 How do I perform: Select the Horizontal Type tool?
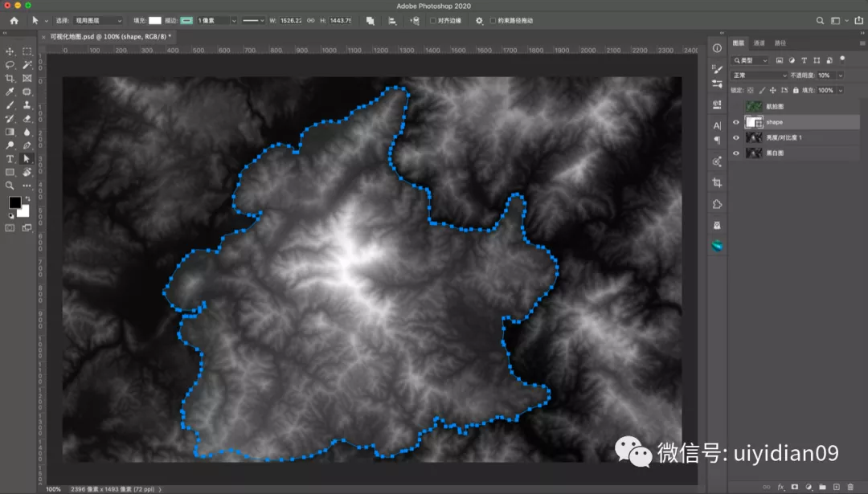(10, 159)
